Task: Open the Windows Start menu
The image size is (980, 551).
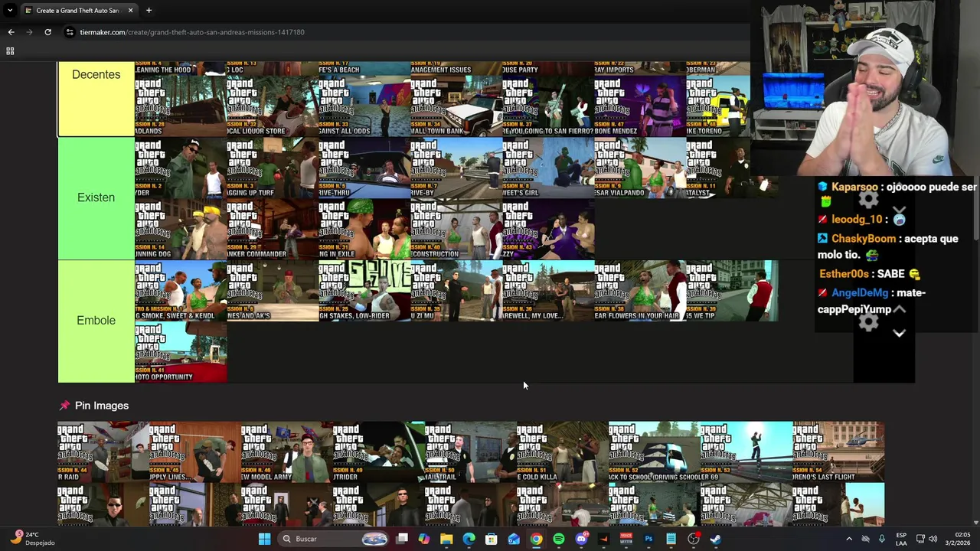Action: point(264,539)
